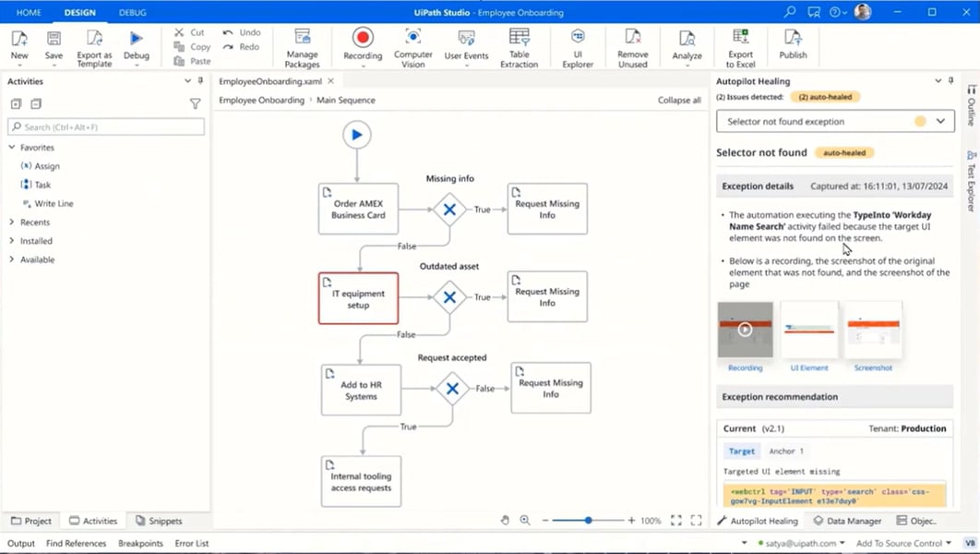Click the Anchor 1 tab in recommendation

click(786, 451)
